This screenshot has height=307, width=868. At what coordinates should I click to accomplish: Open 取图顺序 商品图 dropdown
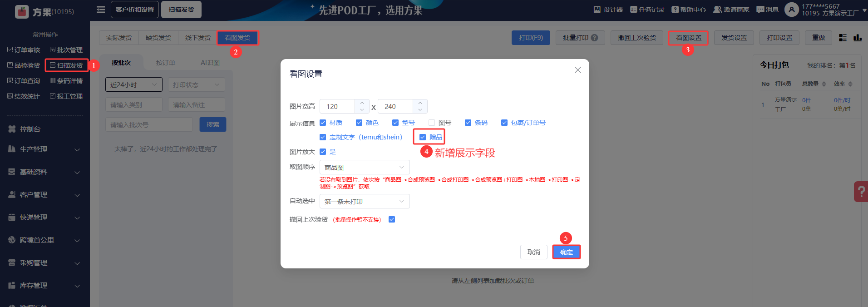click(x=365, y=167)
